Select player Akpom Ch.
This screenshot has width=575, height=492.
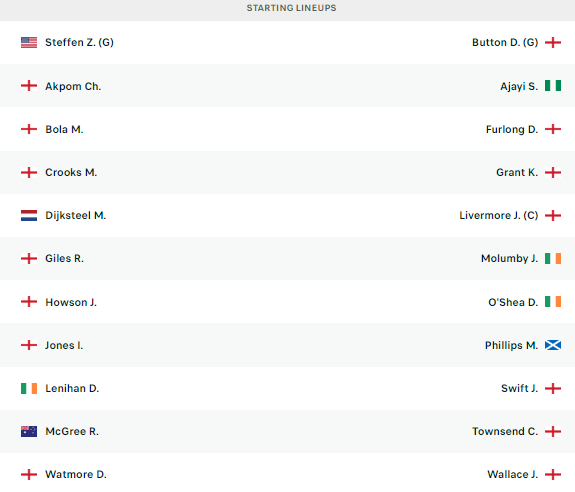click(x=73, y=86)
